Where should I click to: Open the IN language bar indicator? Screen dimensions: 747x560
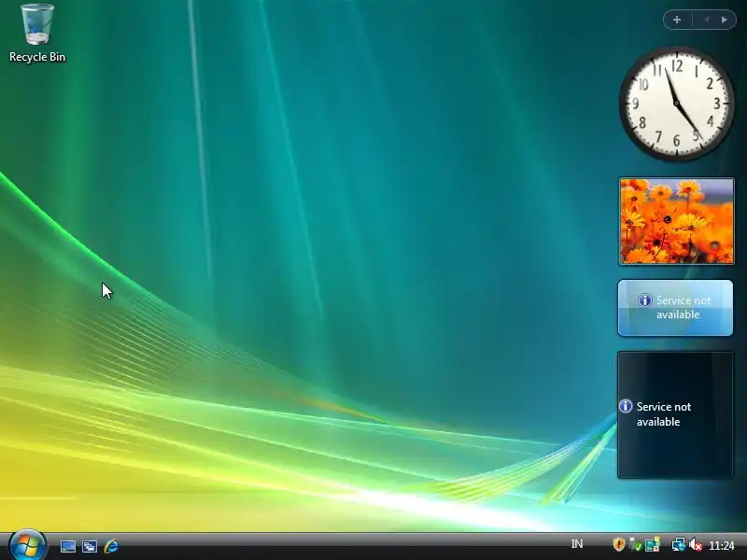point(576,544)
